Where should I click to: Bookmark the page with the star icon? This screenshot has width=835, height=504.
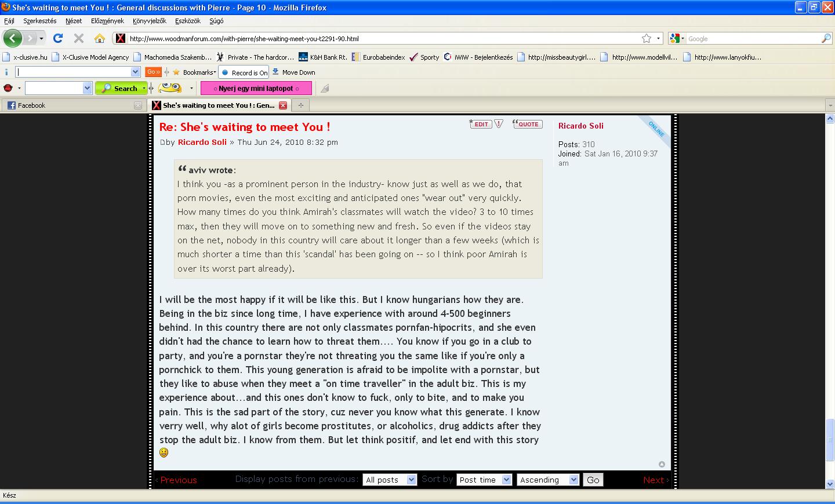pos(646,38)
